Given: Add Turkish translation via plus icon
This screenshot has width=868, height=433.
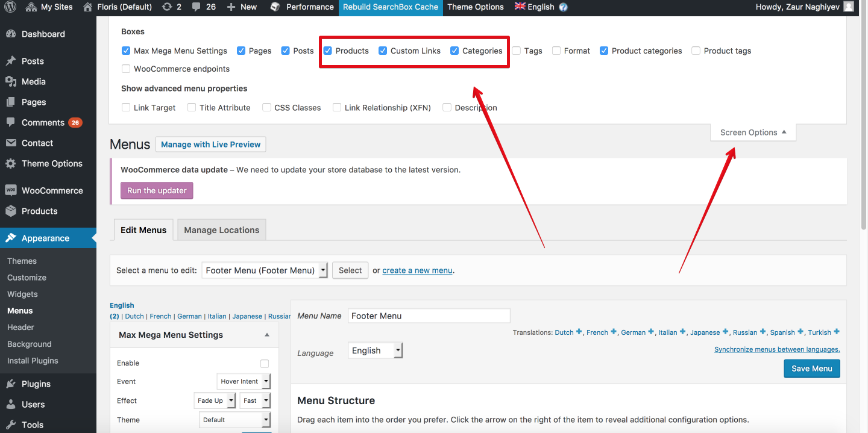Looking at the screenshot, I should coord(837,332).
